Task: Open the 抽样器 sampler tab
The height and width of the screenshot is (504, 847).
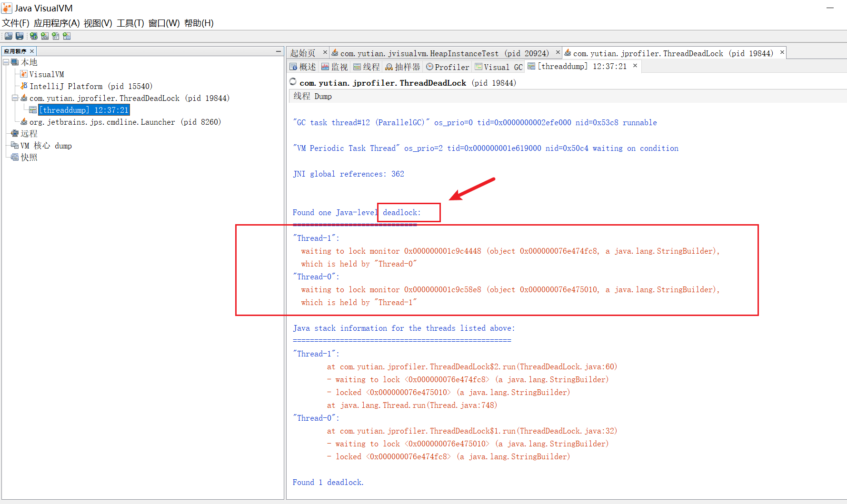Action: pyautogui.click(x=403, y=67)
